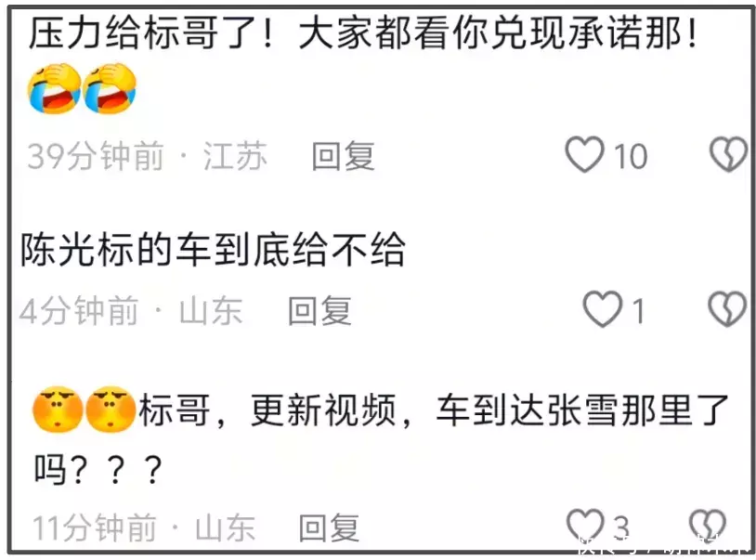The height and width of the screenshot is (560, 756).
Task: Tap the 39分钟前 timestamp
Action: coord(96,156)
